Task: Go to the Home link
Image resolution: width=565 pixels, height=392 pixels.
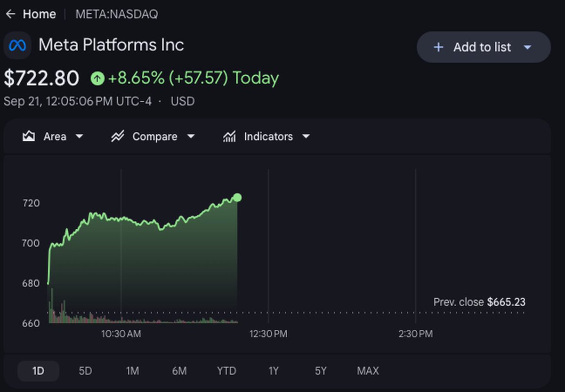Action: 39,15
